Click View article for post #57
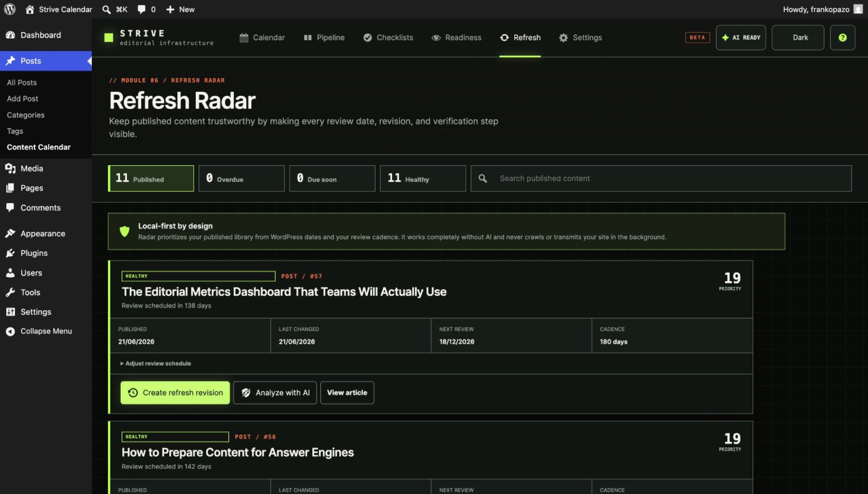868x494 pixels. (347, 393)
